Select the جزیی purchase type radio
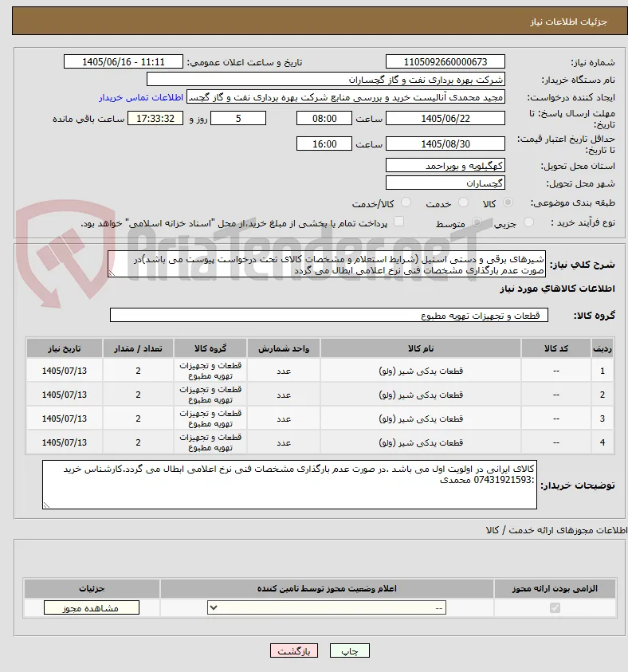 pyautogui.click(x=528, y=222)
